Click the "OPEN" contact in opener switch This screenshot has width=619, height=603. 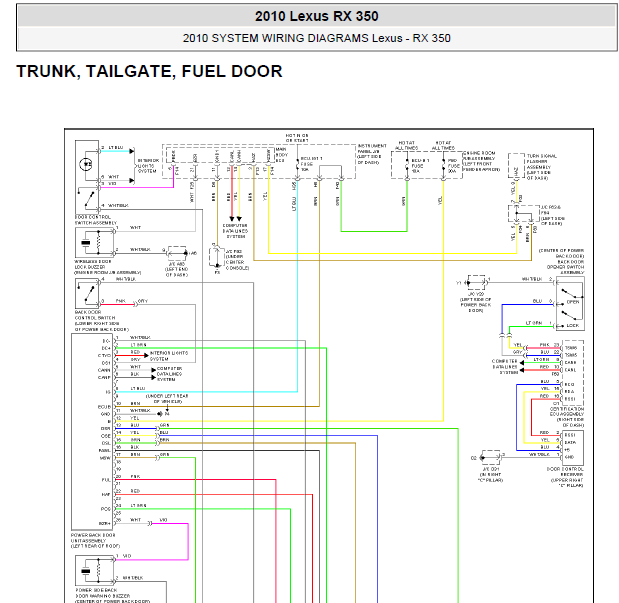tap(573, 302)
